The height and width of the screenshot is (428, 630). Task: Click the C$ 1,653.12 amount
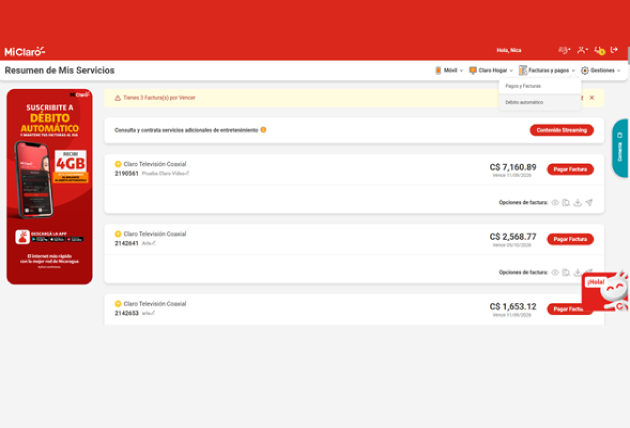point(513,307)
